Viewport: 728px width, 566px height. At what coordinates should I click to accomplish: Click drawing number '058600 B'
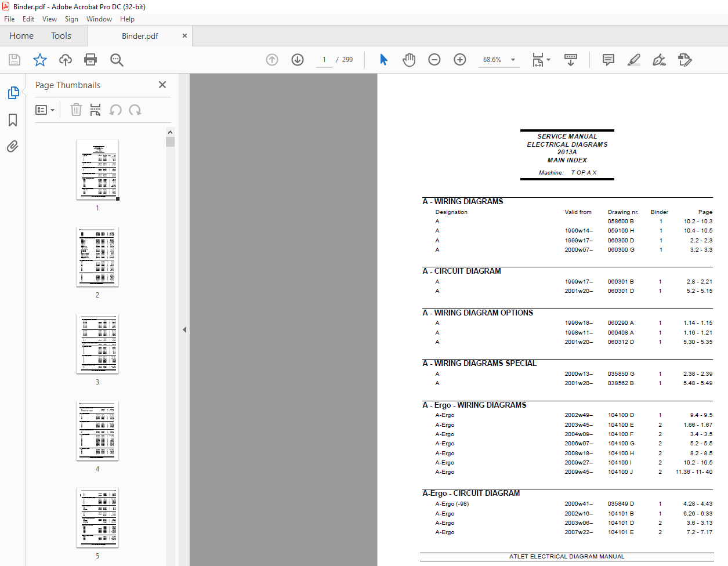click(x=621, y=222)
